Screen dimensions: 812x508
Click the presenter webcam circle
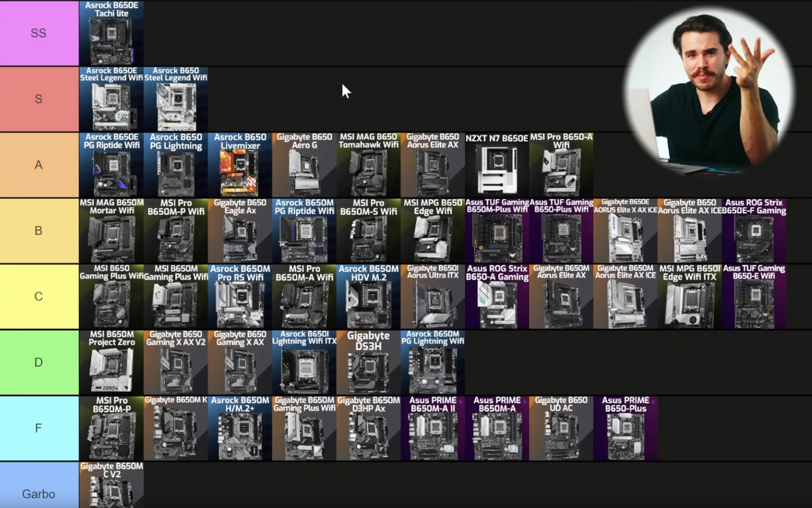(710, 91)
